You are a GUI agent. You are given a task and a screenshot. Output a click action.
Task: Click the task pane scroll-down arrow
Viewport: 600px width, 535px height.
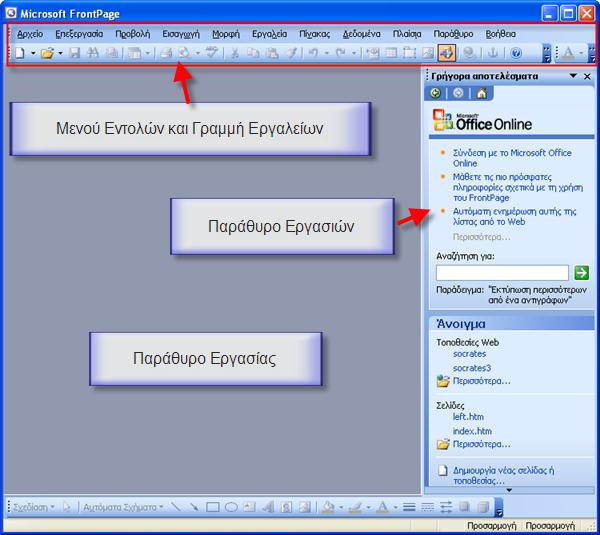pyautogui.click(x=509, y=490)
